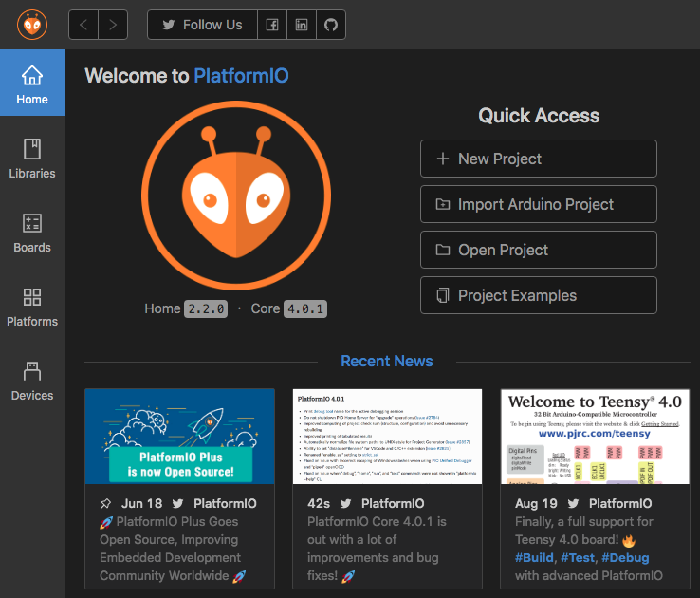The width and height of the screenshot is (700, 598).
Task: Open Project Examples
Action: [539, 295]
